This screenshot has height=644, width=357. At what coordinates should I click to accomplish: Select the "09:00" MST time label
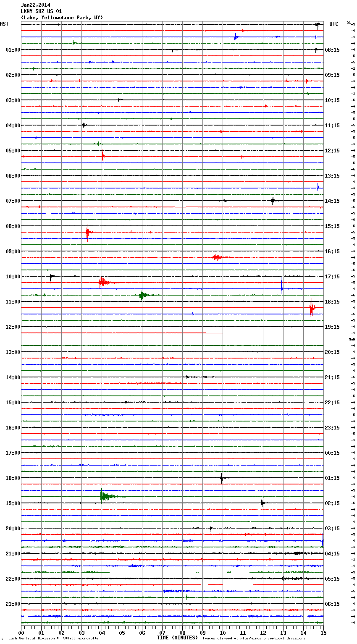coord(13,251)
